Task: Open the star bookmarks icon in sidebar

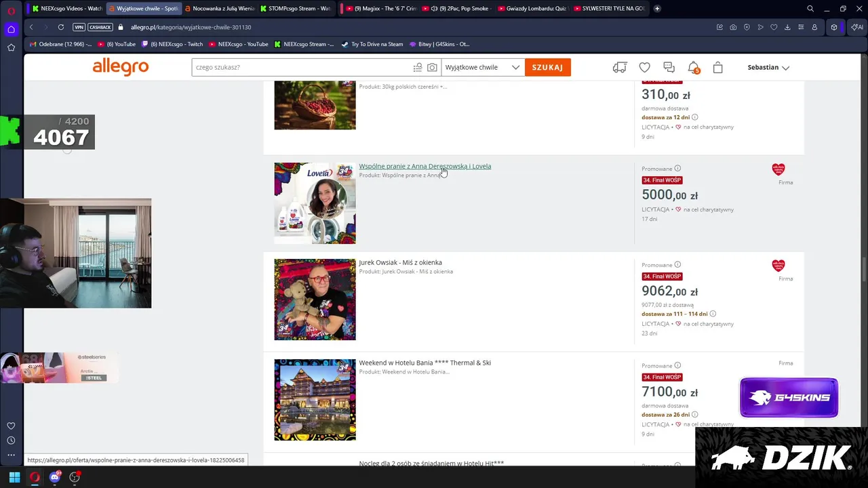Action: 11,47
